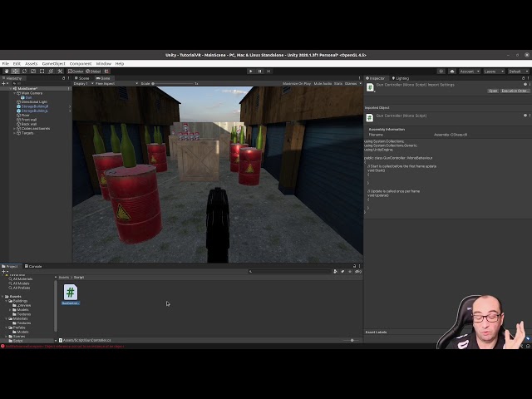Select the Transform tool in toolbar

coord(51,71)
